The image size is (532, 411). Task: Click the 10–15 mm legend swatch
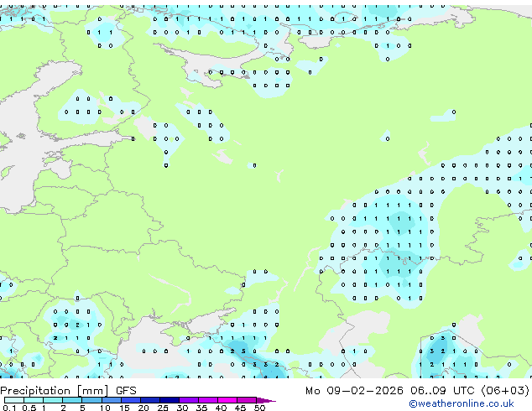pyautogui.click(x=112, y=400)
